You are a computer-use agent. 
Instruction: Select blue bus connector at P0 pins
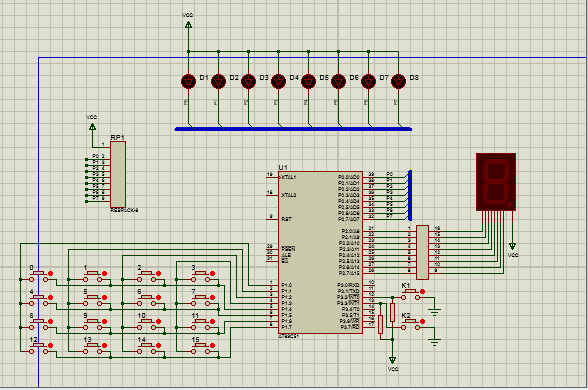click(x=410, y=195)
